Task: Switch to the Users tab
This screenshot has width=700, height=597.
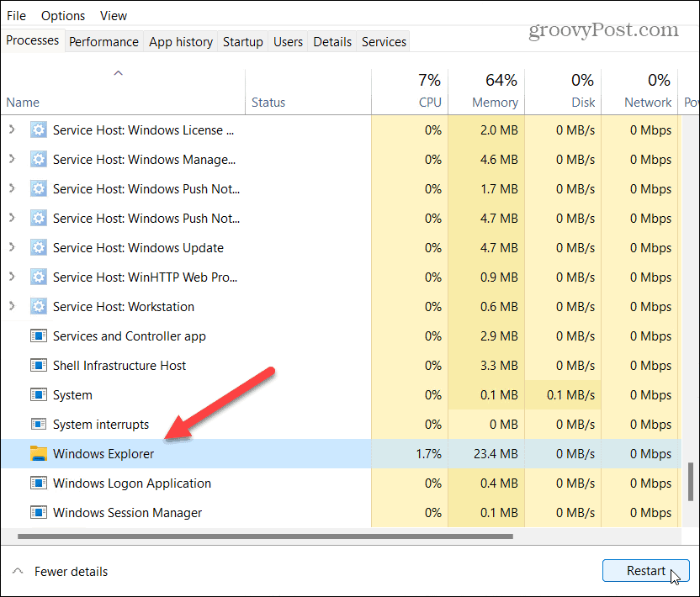Action: (288, 41)
